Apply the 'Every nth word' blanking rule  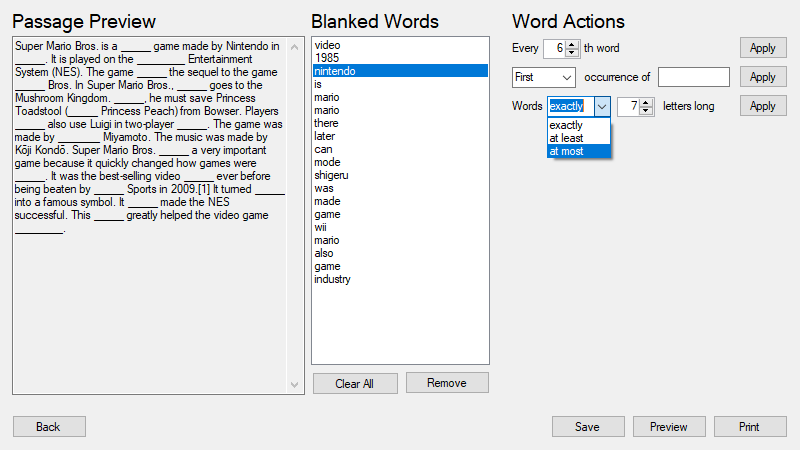(763, 48)
